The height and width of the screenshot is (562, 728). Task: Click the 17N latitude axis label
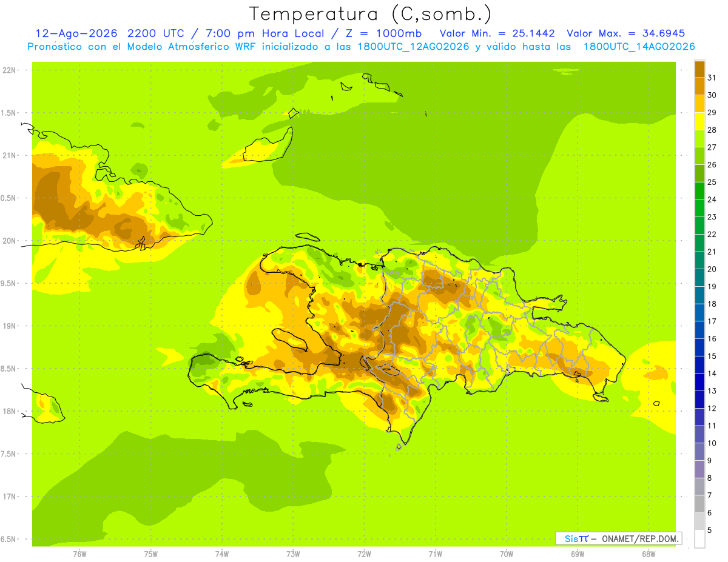point(10,497)
